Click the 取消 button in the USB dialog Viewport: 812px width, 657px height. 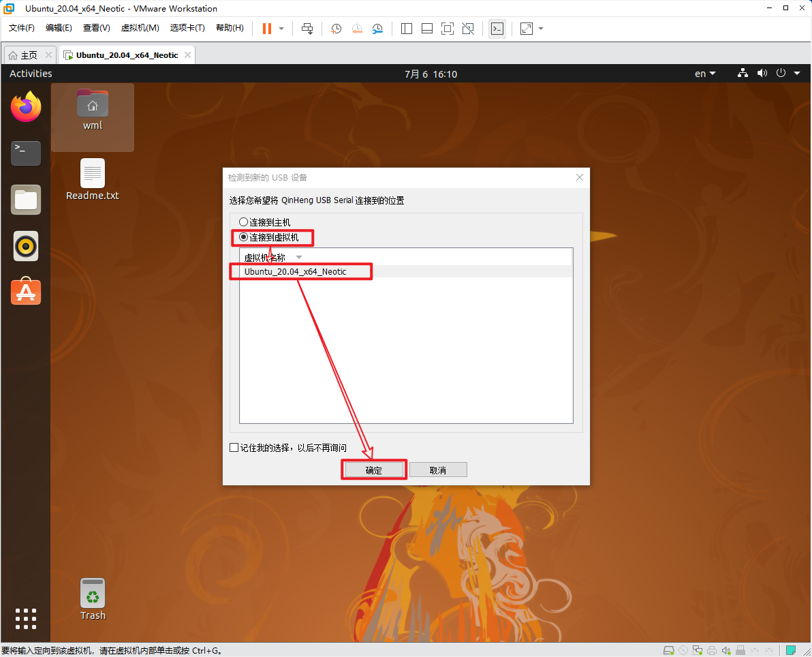tap(438, 470)
